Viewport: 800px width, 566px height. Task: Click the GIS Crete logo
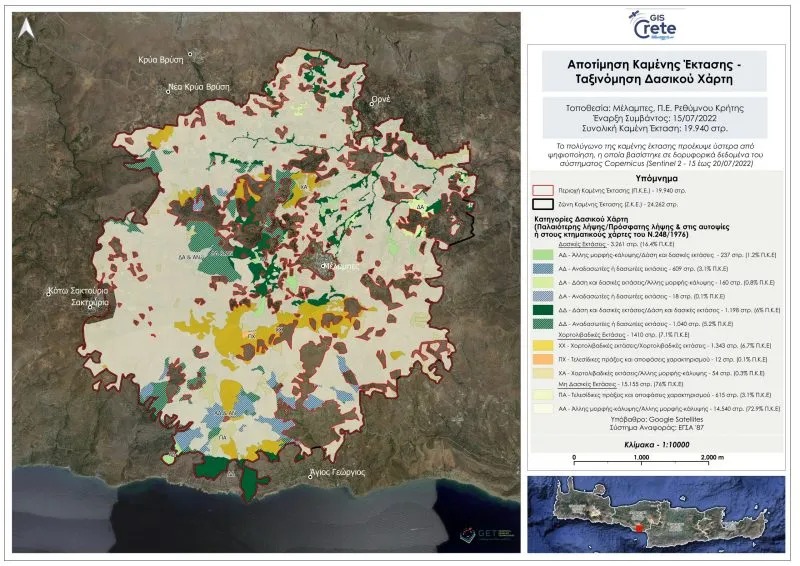pyautogui.click(x=654, y=26)
